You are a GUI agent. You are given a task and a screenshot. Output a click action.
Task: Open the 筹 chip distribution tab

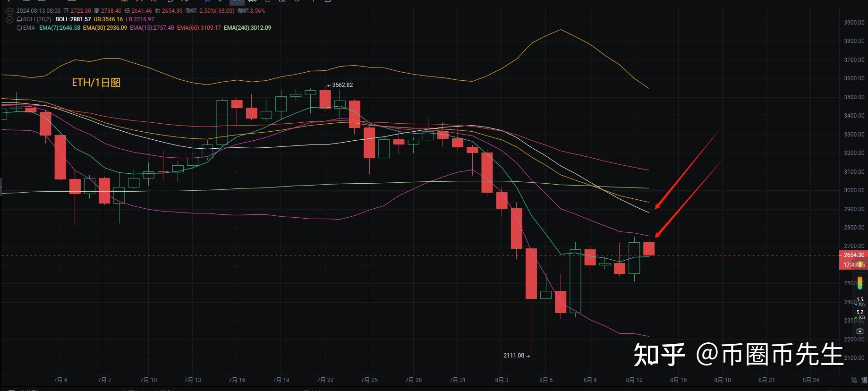coord(854,380)
